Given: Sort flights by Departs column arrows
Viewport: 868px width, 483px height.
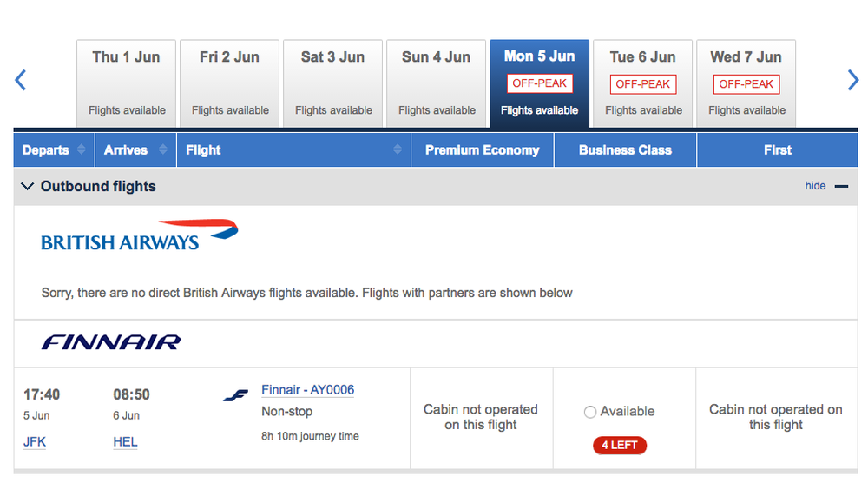Looking at the screenshot, I should pyautogui.click(x=82, y=149).
